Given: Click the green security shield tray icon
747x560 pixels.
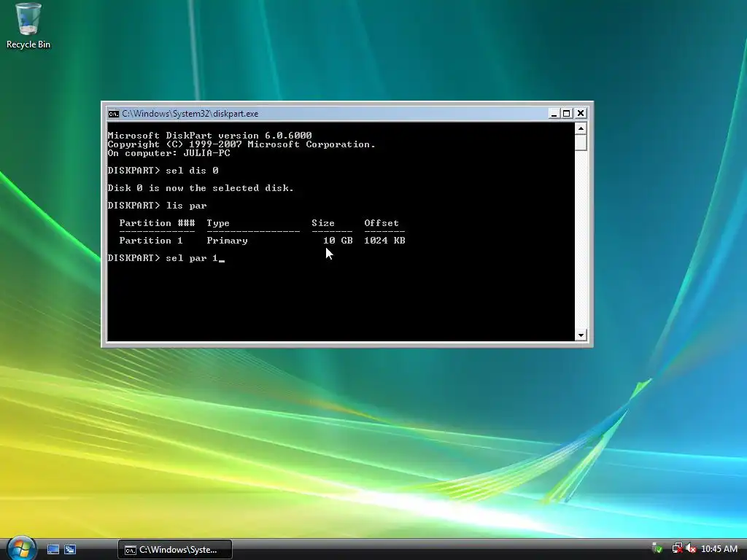Looking at the screenshot, I should coord(657,548).
